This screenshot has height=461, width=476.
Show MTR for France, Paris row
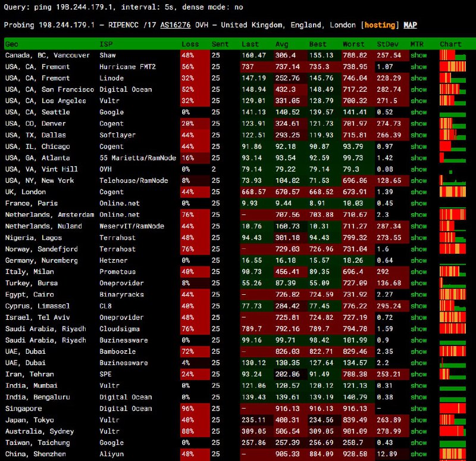pyautogui.click(x=418, y=203)
